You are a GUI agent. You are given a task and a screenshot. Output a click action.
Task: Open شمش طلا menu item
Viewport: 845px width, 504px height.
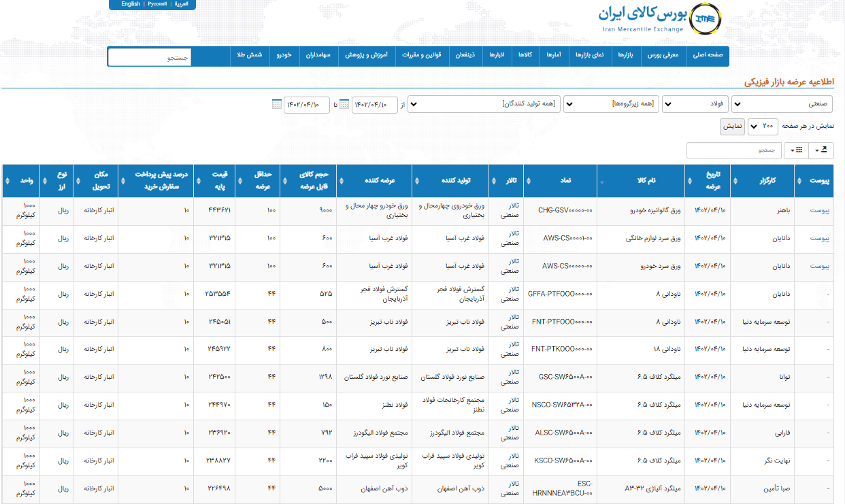[251, 54]
